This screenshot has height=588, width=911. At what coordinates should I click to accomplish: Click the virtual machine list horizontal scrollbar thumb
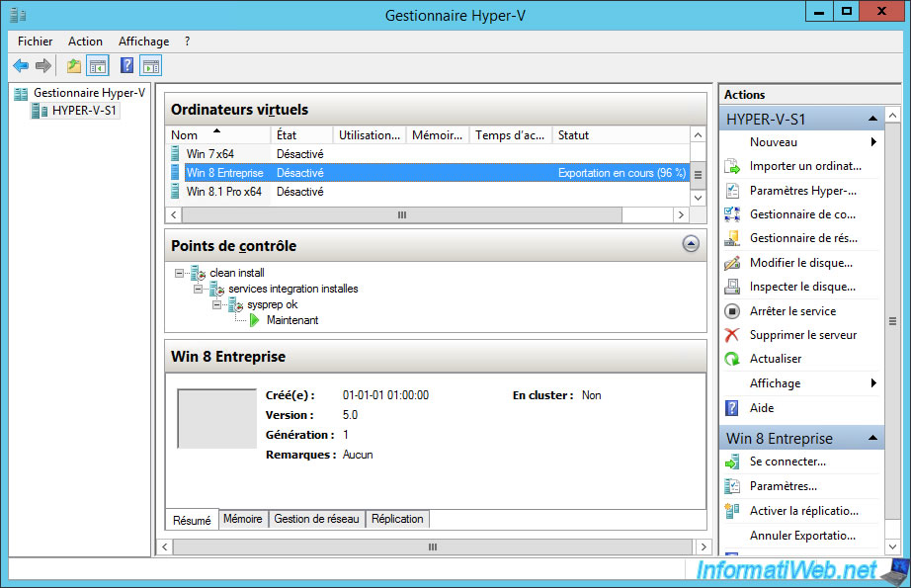(x=402, y=215)
